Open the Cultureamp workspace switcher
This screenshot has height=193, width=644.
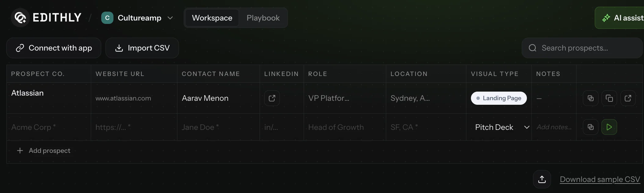coord(137,18)
